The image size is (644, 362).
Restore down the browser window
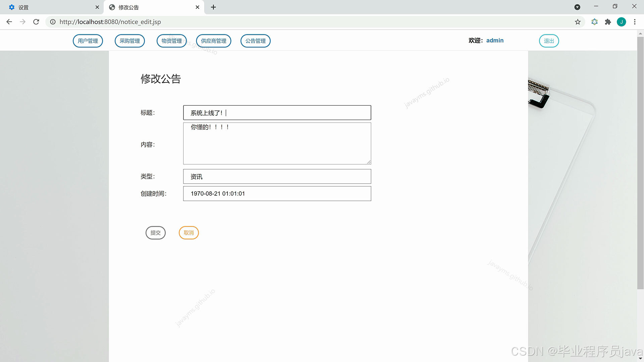pyautogui.click(x=615, y=6)
